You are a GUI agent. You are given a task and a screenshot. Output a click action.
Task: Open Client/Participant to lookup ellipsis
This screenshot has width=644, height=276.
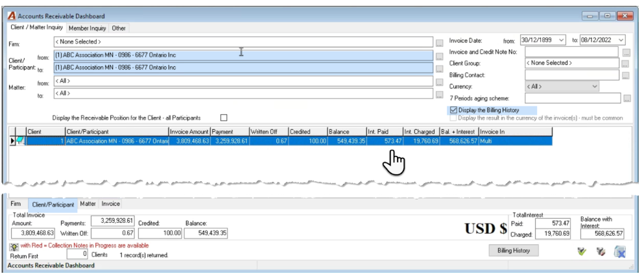pyautogui.click(x=439, y=69)
